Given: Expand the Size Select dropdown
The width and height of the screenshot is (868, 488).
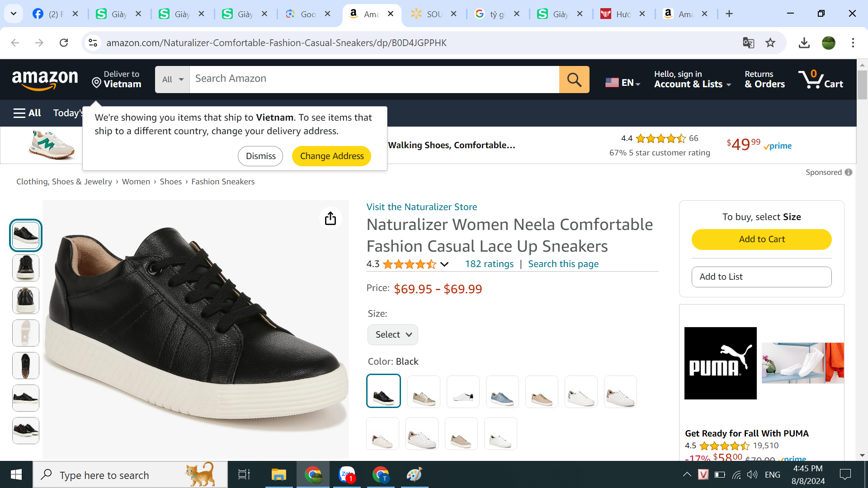Looking at the screenshot, I should pyautogui.click(x=392, y=335).
